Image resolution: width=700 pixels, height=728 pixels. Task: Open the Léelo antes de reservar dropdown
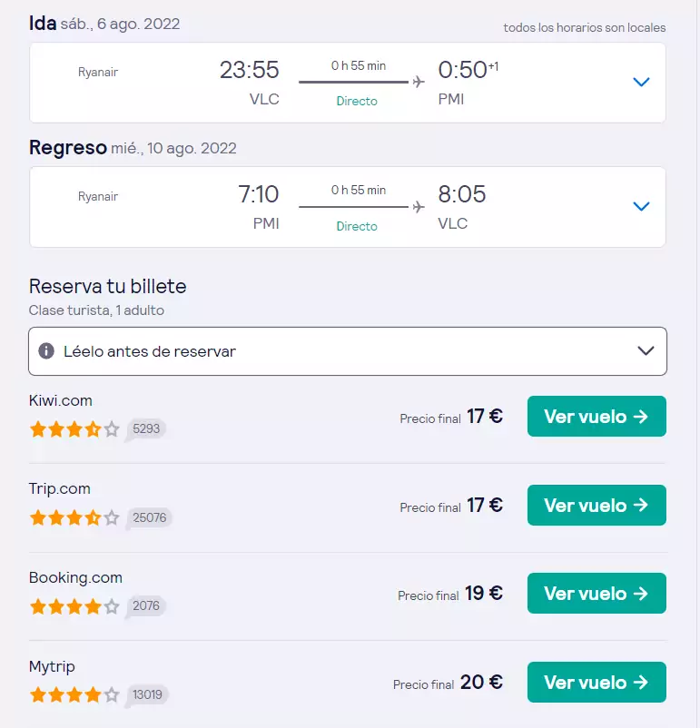click(x=348, y=351)
